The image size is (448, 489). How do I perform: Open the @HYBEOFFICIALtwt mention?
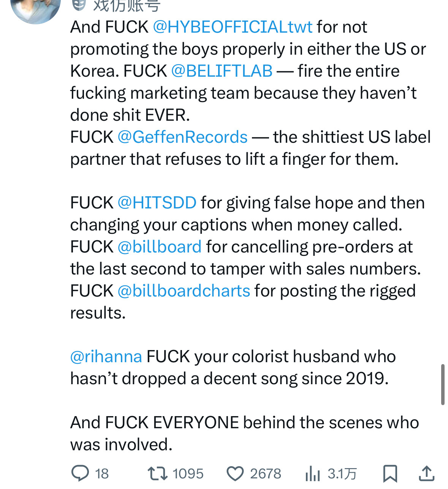(x=233, y=27)
